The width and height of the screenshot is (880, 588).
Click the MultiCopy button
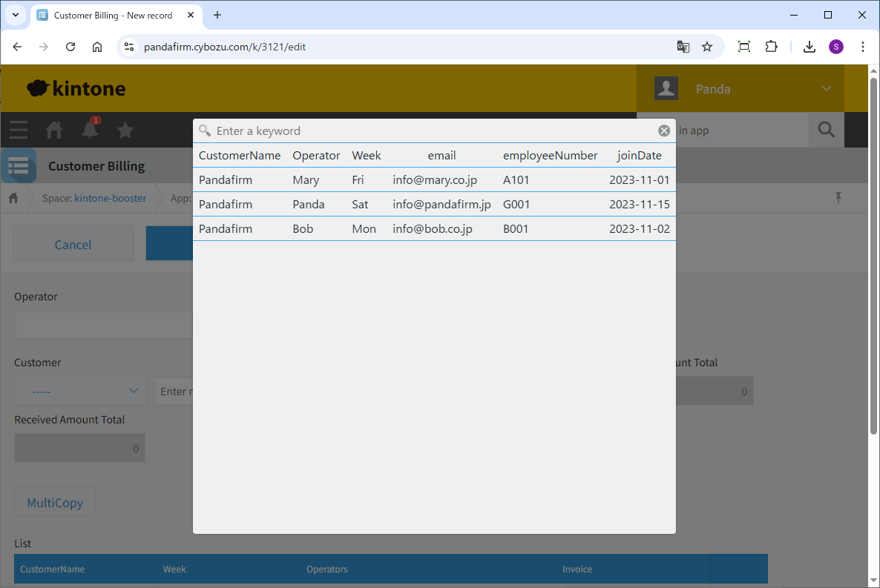(55, 503)
